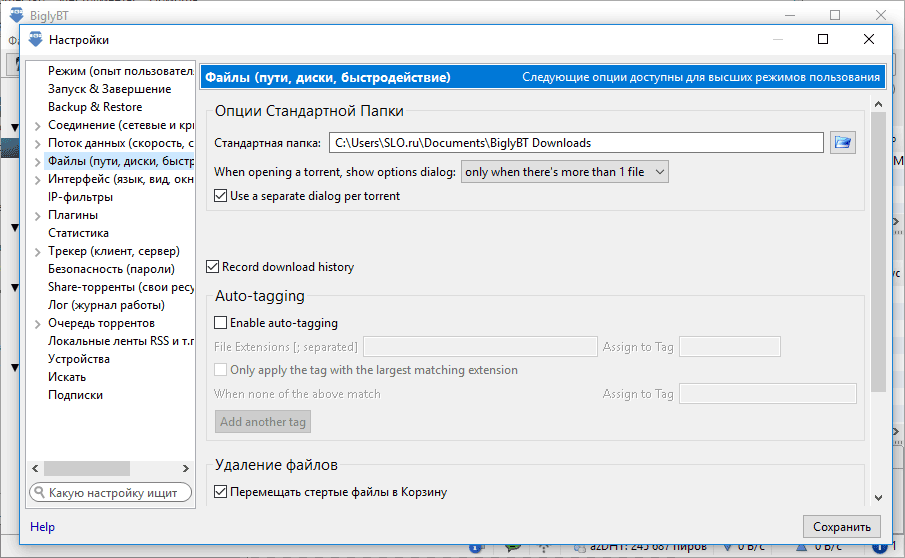Expand the Трекер tree node
This screenshot has height=558, width=905.
pyautogui.click(x=38, y=252)
